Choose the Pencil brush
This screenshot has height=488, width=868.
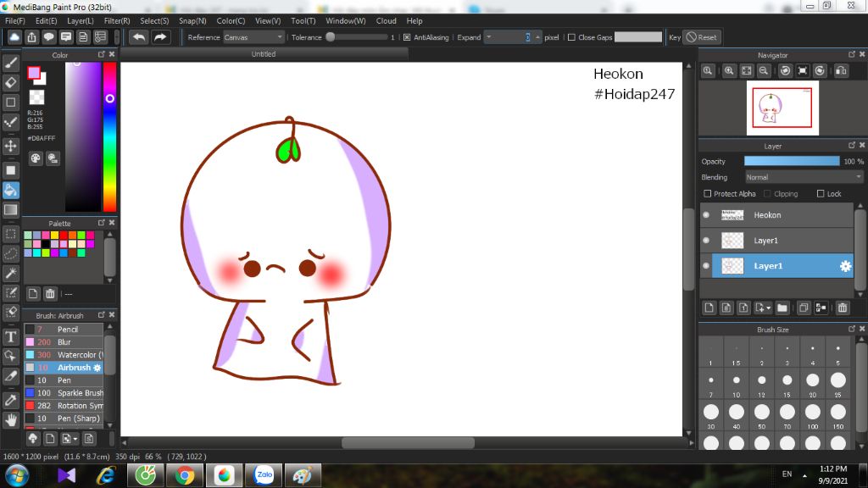[63, 330]
